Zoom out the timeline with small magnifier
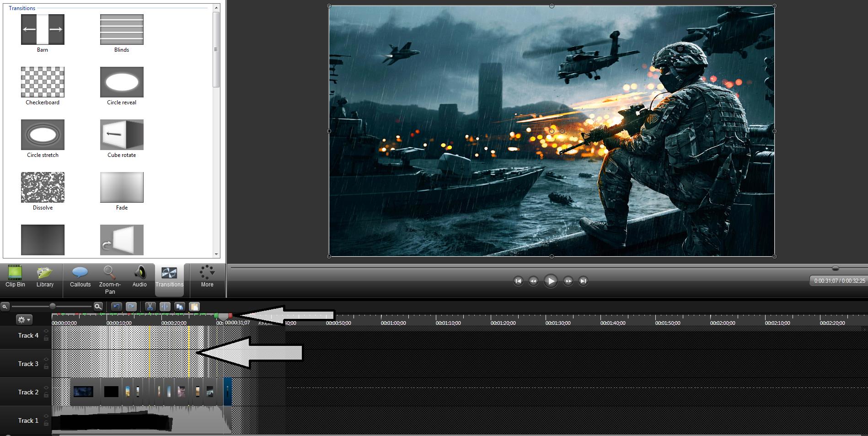The height and width of the screenshot is (436, 868). [x=5, y=307]
